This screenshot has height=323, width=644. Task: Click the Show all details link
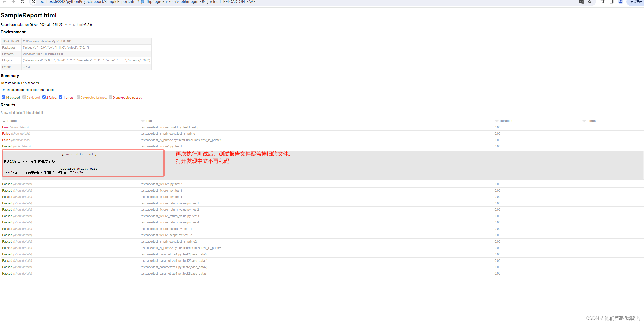[x=11, y=113]
